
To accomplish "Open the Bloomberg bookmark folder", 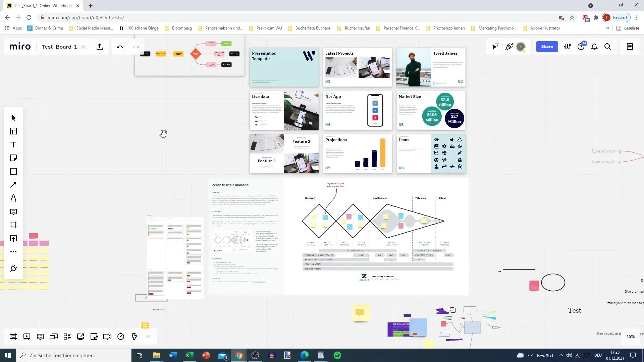I will click(x=178, y=28).
